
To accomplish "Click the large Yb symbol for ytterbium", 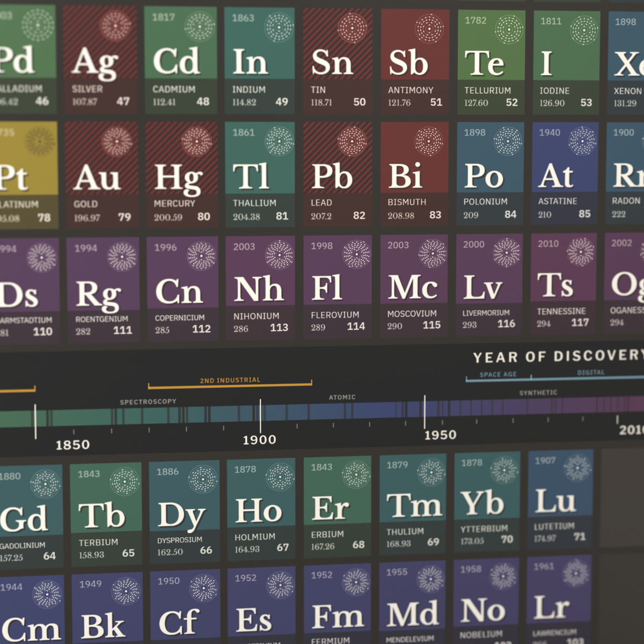I will 482,504.
